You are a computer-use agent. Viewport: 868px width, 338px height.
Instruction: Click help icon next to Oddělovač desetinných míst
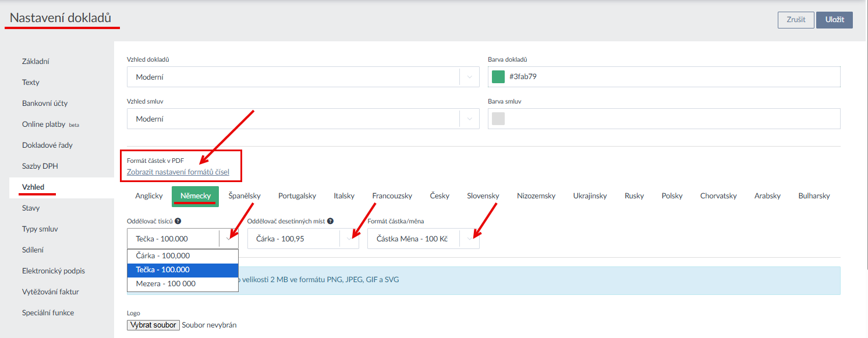click(x=330, y=221)
